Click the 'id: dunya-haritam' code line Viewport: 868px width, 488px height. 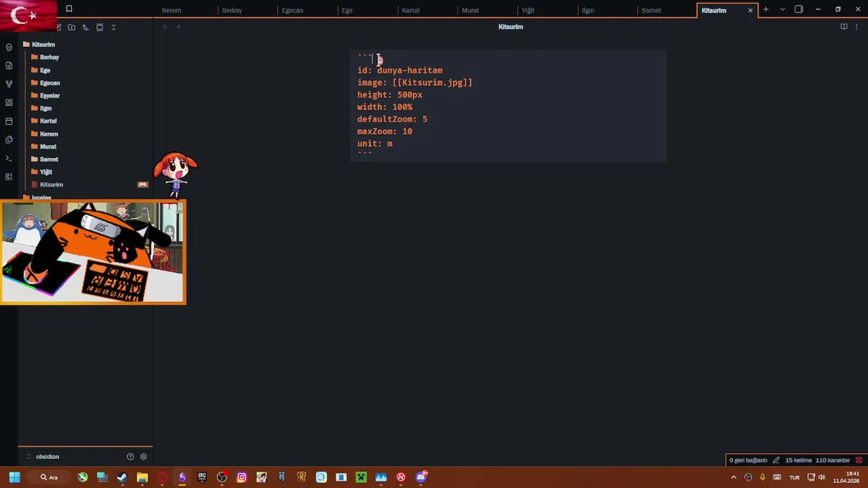399,70
